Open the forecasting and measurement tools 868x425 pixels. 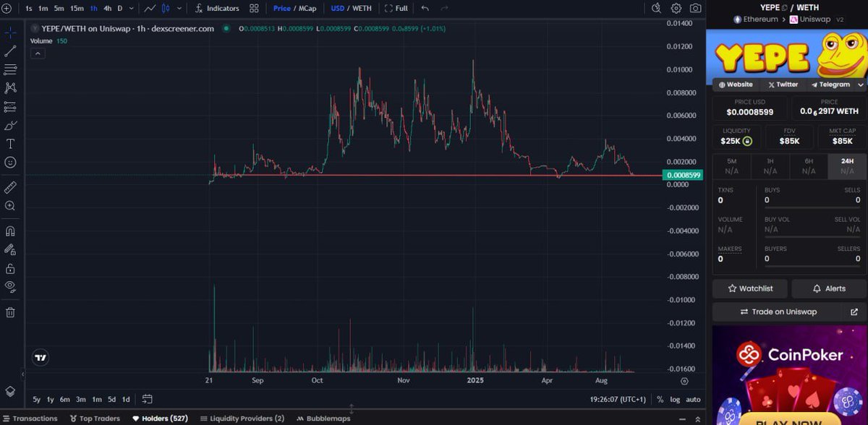pos(10,107)
